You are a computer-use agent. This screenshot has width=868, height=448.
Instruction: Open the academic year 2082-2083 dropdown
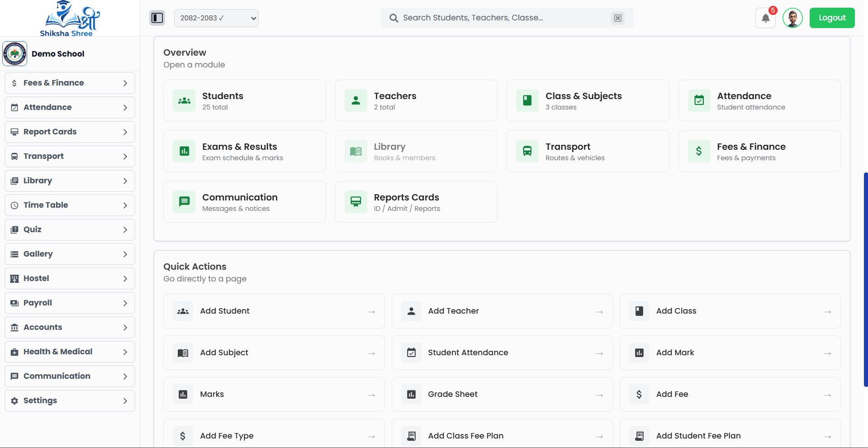(x=216, y=18)
